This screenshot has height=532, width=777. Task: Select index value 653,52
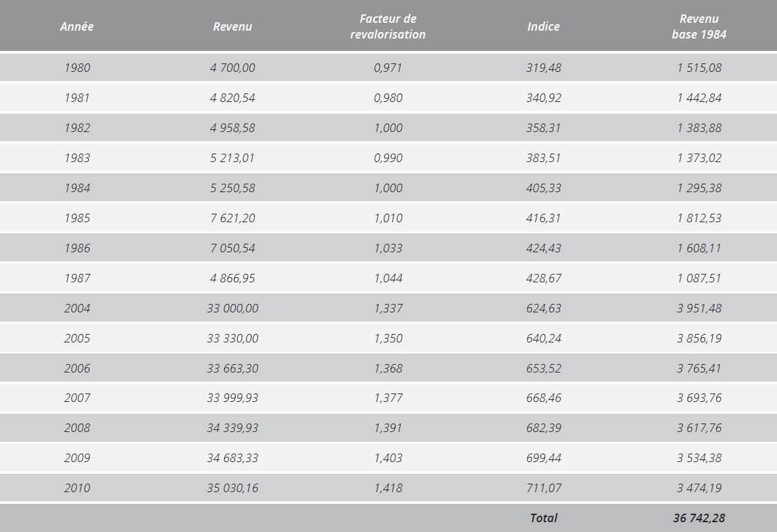tap(544, 369)
